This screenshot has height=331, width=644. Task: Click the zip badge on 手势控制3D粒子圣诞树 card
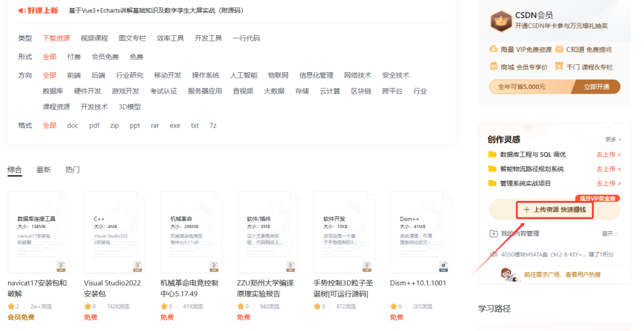tap(367, 266)
